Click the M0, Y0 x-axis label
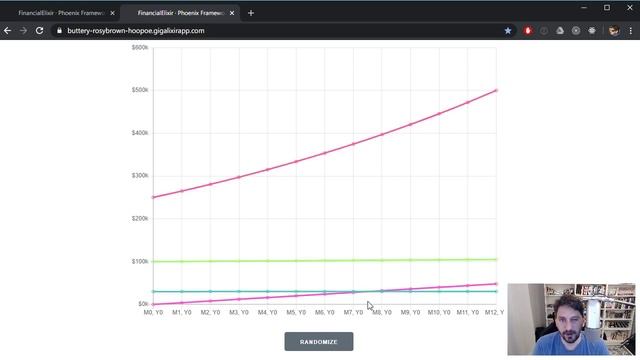640x360 pixels. pyautogui.click(x=153, y=312)
